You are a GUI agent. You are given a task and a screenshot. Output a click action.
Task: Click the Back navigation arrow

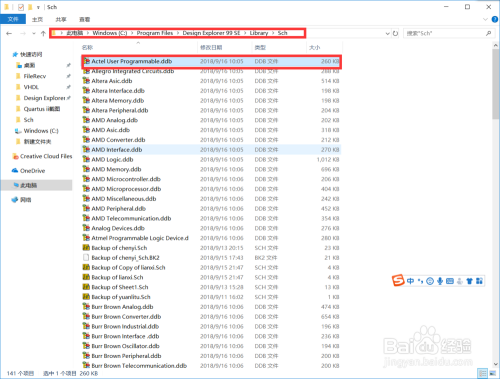click(9, 33)
